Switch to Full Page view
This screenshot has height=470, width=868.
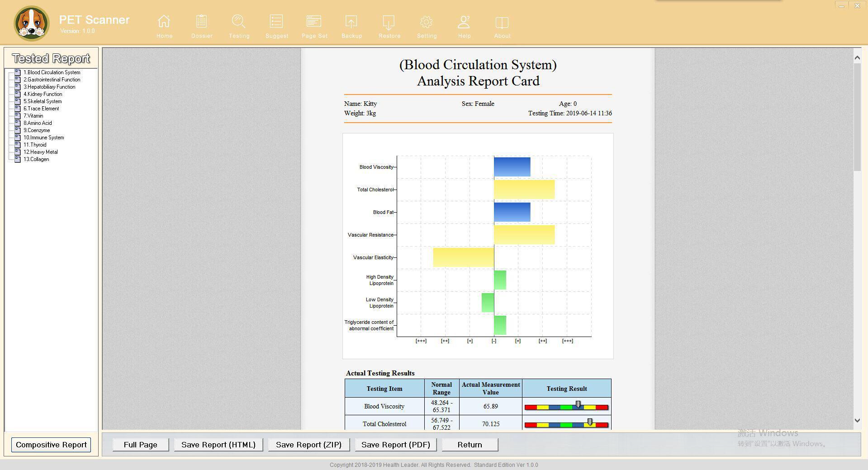[140, 445]
